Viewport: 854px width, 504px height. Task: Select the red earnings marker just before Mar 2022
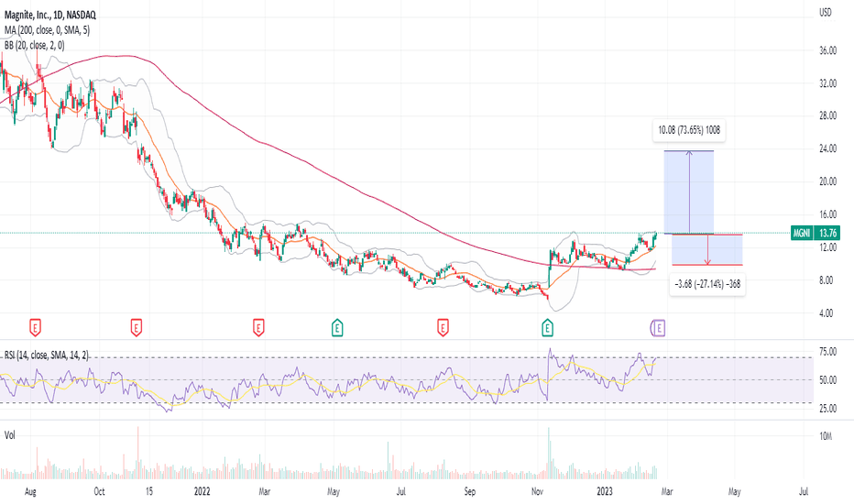[x=258, y=328]
